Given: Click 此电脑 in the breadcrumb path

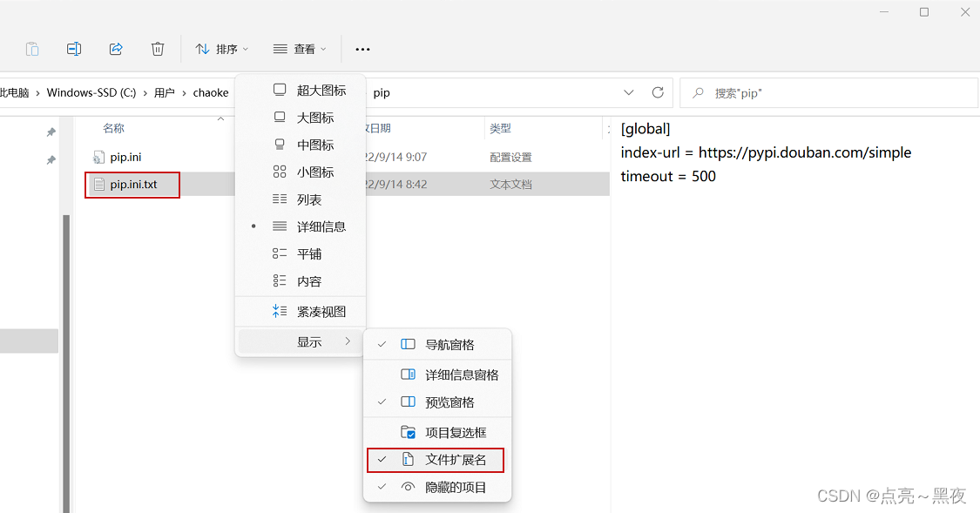Looking at the screenshot, I should pyautogui.click(x=15, y=92).
